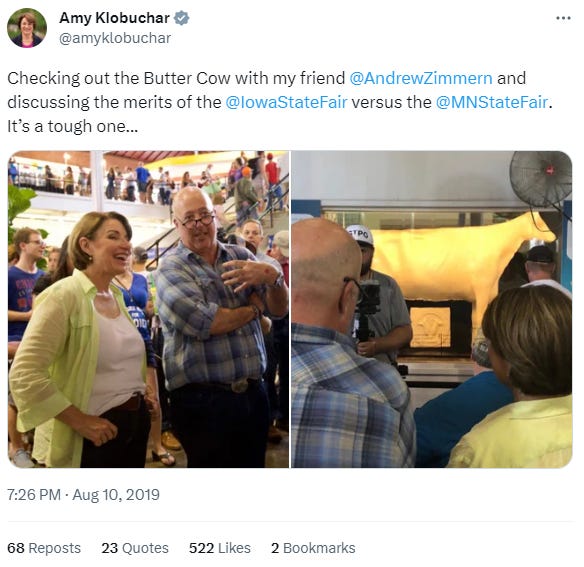Follow the @IowaStateFair mention link

pos(286,102)
